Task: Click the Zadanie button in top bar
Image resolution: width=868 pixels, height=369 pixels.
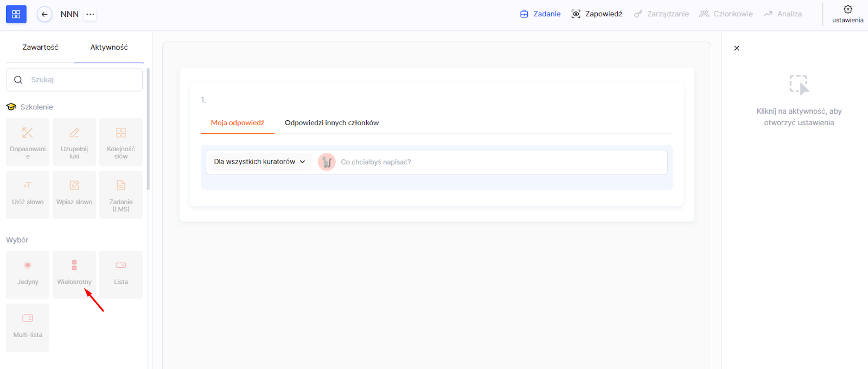Action: click(540, 14)
